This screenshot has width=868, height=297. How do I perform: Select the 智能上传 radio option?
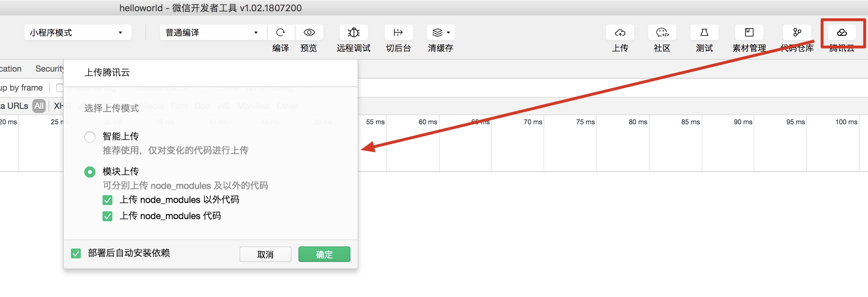point(90,137)
